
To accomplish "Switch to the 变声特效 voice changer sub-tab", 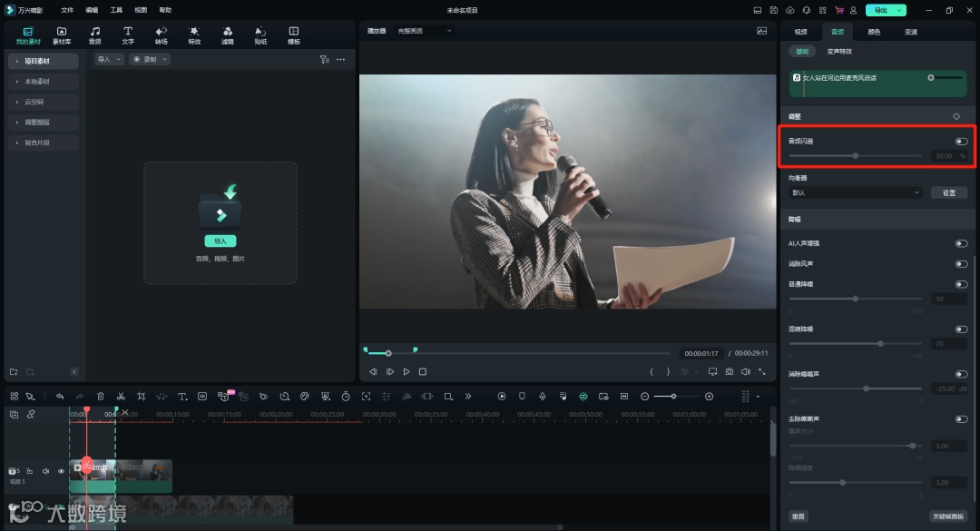I will (x=839, y=52).
